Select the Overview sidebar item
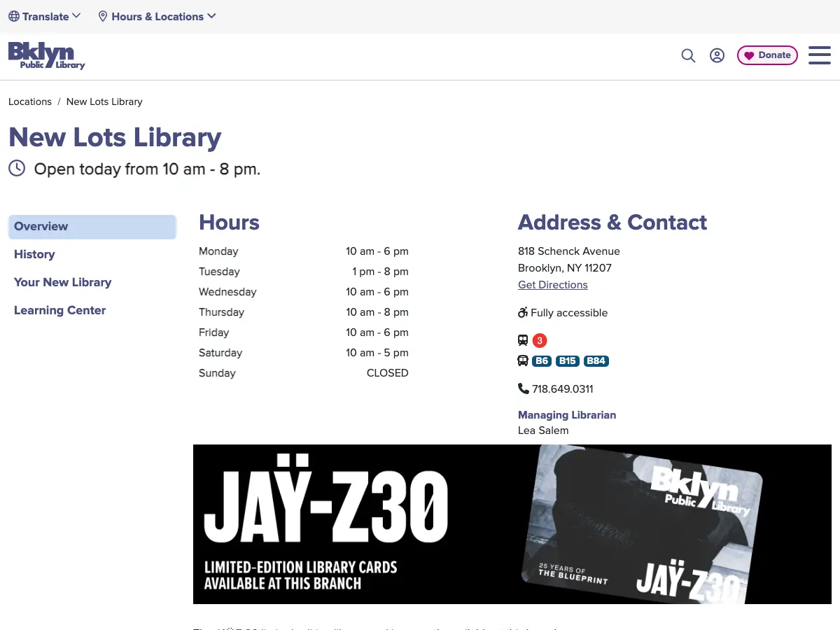 tap(92, 227)
